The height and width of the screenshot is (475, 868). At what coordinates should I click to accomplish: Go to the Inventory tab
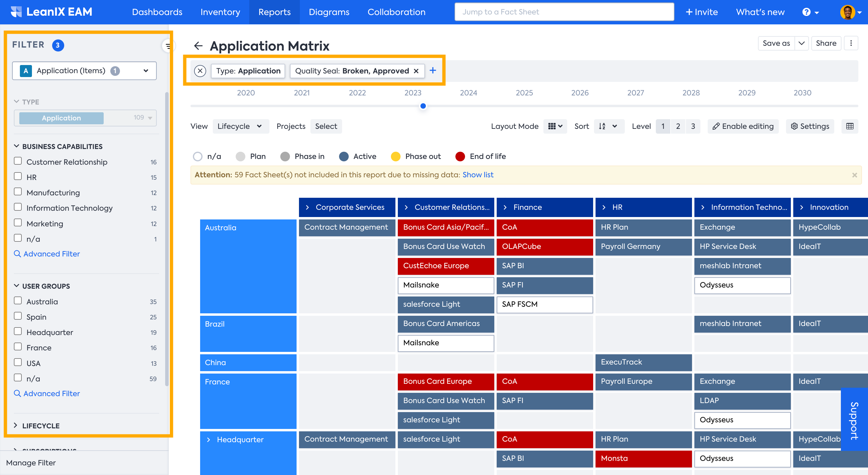tap(220, 12)
